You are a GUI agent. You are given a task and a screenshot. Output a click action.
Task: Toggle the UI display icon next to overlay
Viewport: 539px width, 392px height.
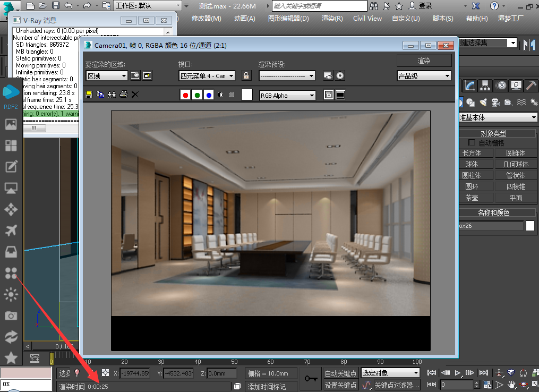340,95
